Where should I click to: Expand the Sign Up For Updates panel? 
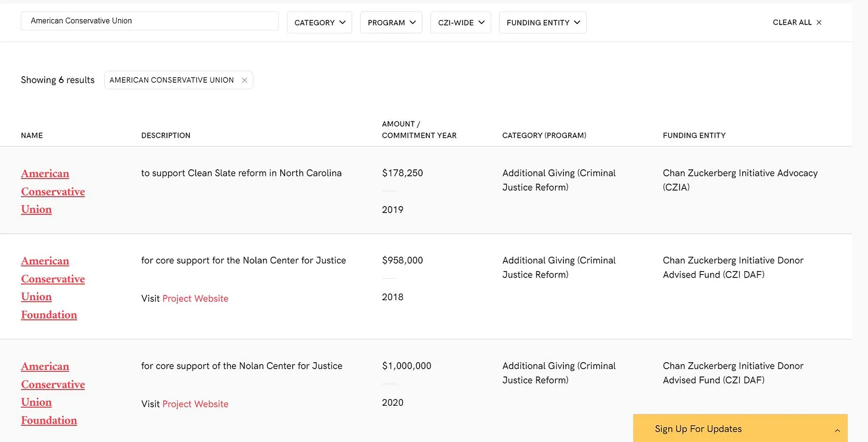(x=740, y=429)
